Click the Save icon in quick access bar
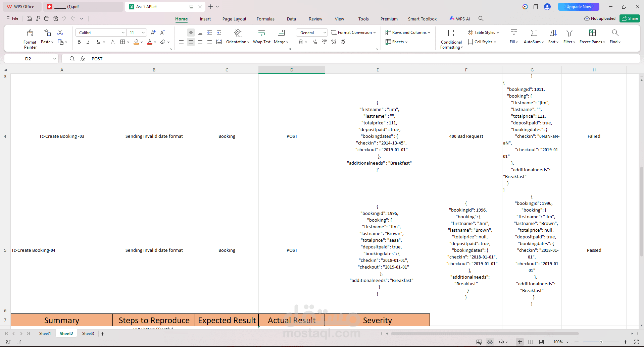The width and height of the screenshot is (644, 347). [x=29, y=19]
